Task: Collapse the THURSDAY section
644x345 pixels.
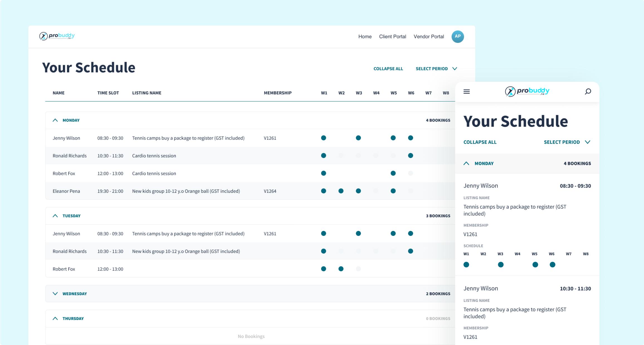Action: 55,319
